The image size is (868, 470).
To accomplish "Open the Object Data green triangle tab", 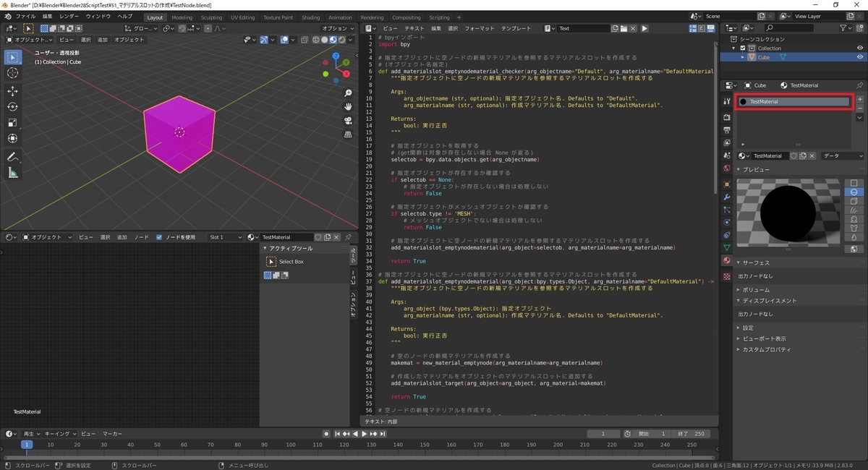I will pyautogui.click(x=727, y=247).
